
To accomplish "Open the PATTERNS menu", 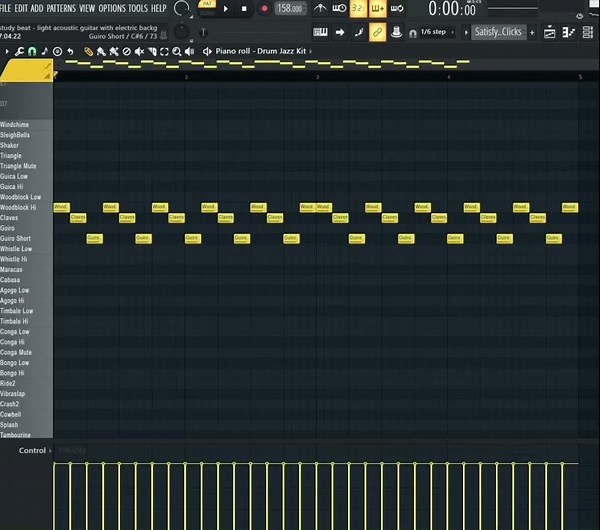I will [61, 8].
